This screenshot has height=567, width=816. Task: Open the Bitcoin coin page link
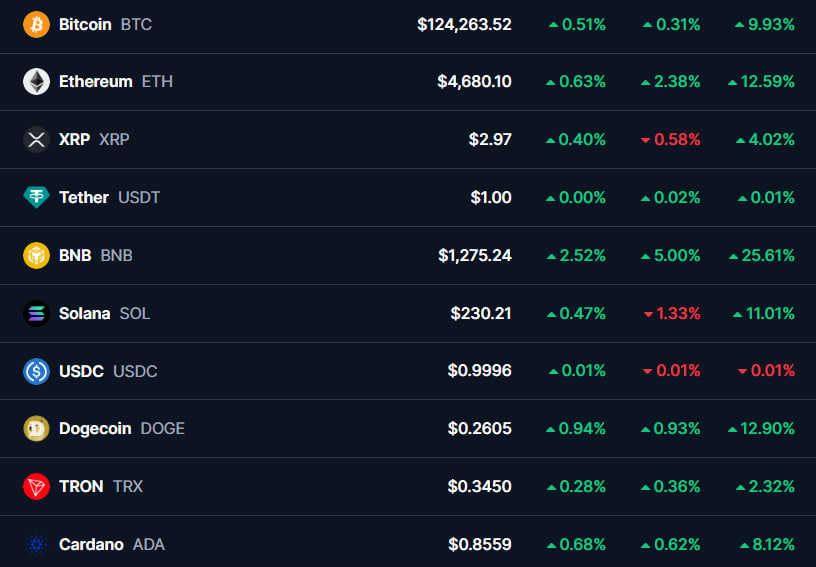(x=85, y=24)
